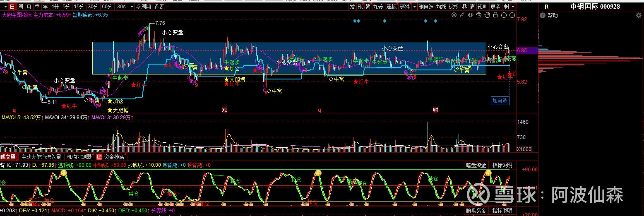644x216 pixels.
Task: Zoom out with the minus circle icon
Action: [x=512, y=15]
